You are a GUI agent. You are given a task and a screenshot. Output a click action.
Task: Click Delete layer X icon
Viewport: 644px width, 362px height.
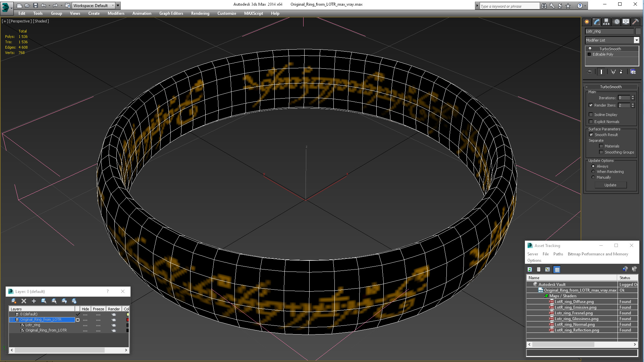tap(23, 301)
